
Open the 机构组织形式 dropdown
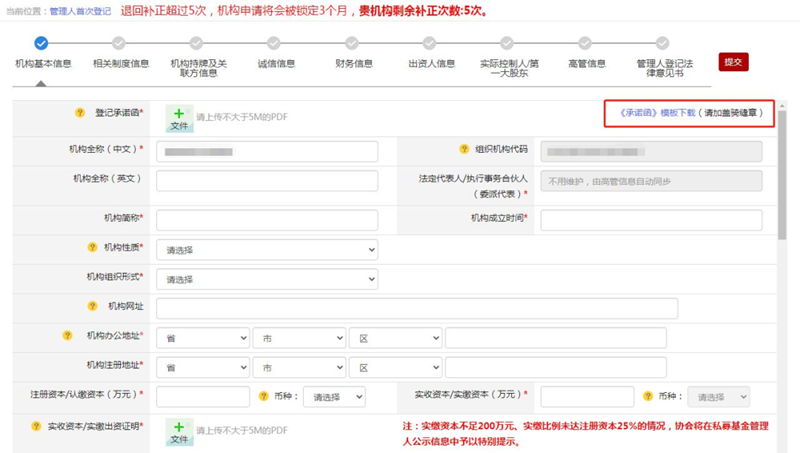(267, 279)
